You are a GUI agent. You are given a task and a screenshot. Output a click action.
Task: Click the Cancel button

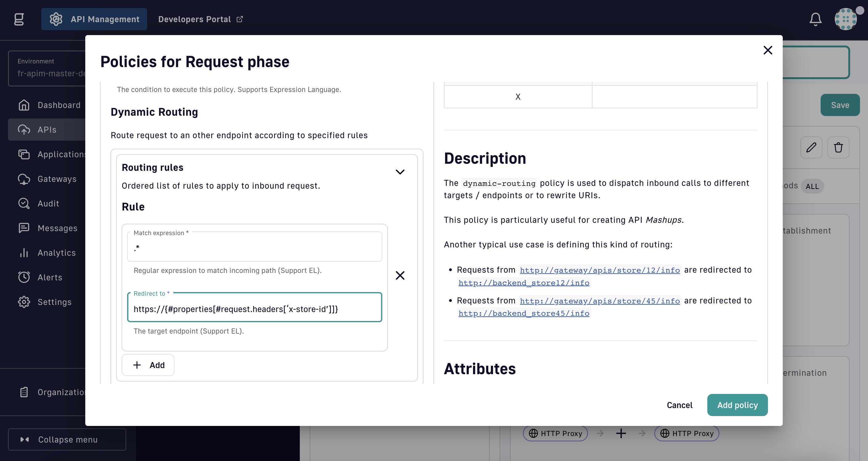679,405
